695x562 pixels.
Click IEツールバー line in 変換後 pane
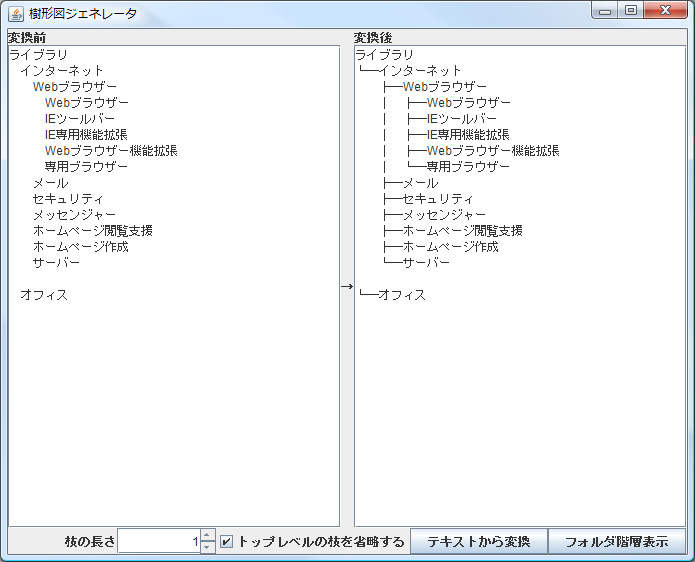462,119
